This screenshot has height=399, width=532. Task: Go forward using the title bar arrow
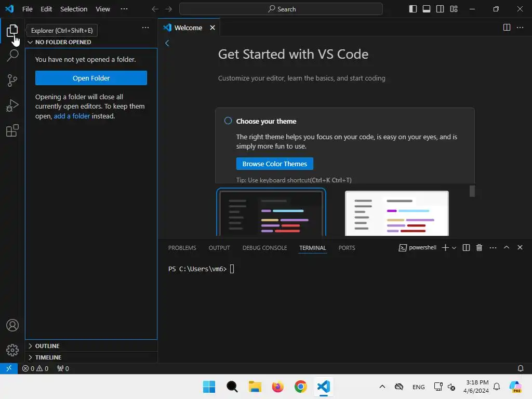click(x=169, y=9)
